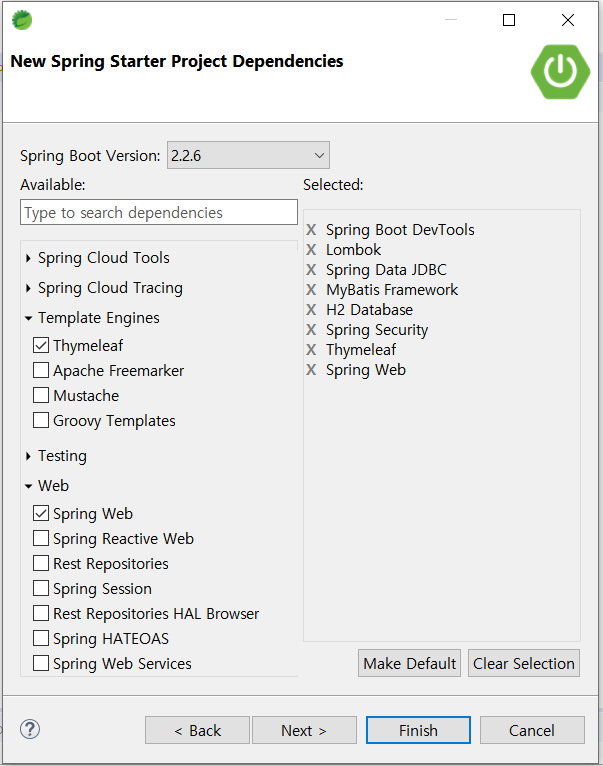Click the 'Lombok' entry text
Image resolution: width=603 pixels, height=766 pixels.
pos(353,250)
